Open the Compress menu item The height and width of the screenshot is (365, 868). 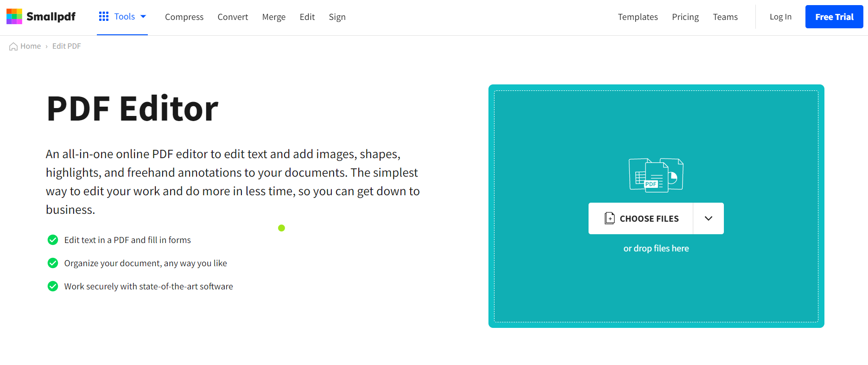[x=184, y=17]
